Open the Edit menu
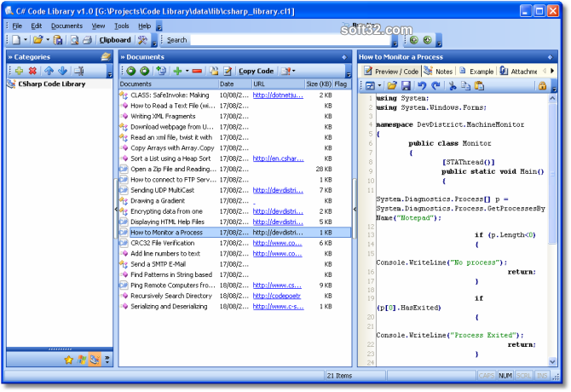The image size is (571, 392). click(37, 26)
